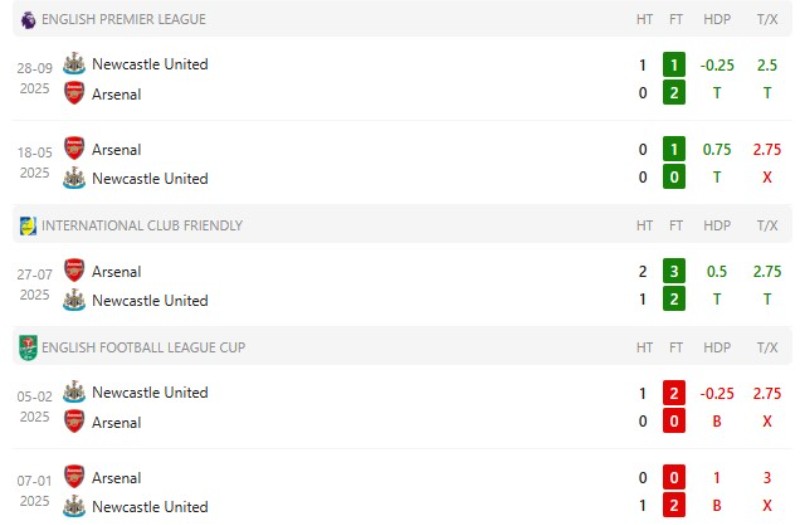
Task: Open the ENGLISH PREMIER LEAGUE section header
Action: (x=123, y=19)
